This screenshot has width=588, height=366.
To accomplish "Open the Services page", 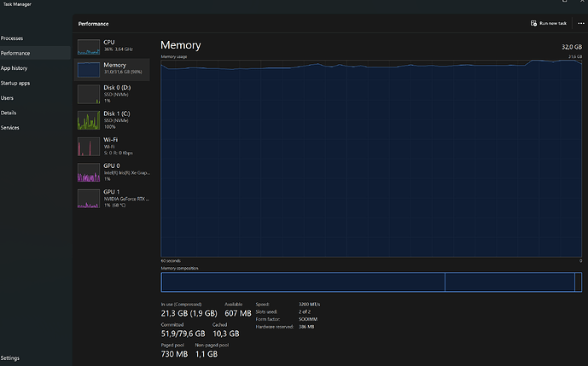I will tap(10, 128).
